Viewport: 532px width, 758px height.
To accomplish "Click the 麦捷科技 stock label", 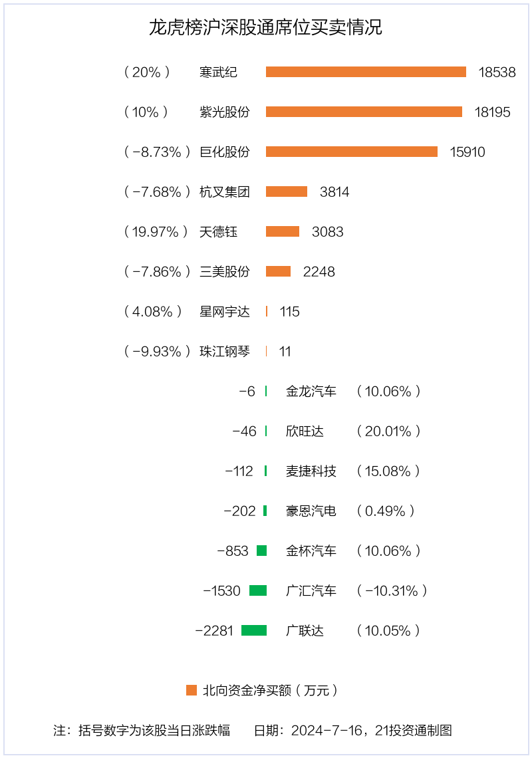I will coord(311,471).
